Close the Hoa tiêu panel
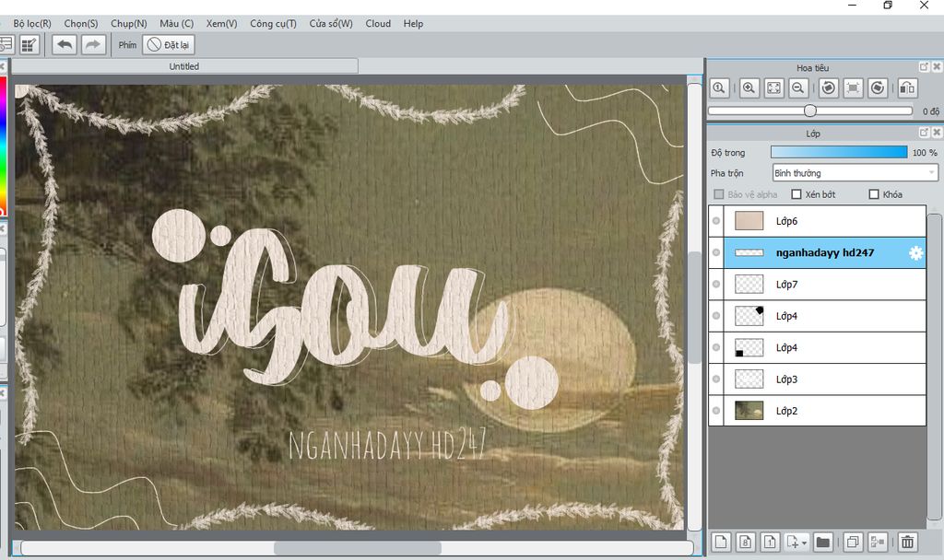 (937, 66)
